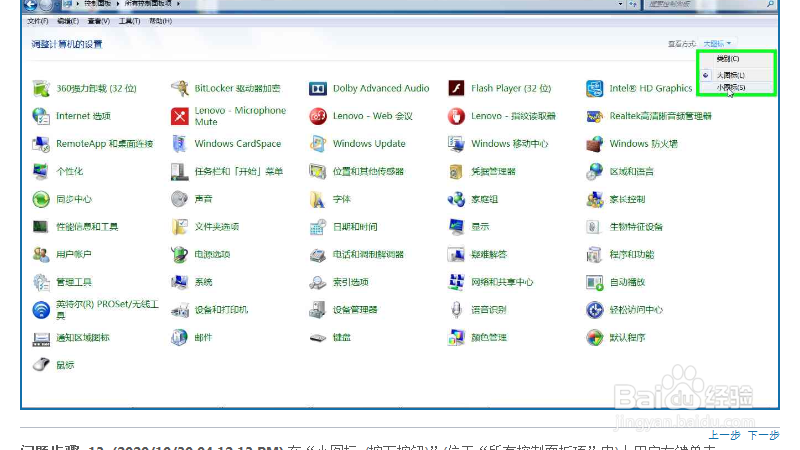Open the 语音识别 microphone icon
800x450 pixels.
tap(456, 310)
